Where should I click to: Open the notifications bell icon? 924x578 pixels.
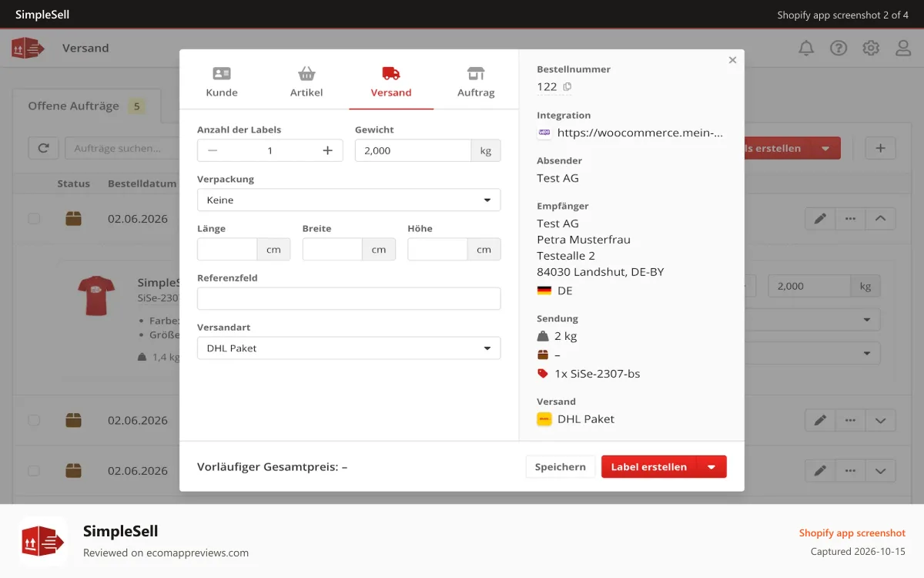pos(806,48)
